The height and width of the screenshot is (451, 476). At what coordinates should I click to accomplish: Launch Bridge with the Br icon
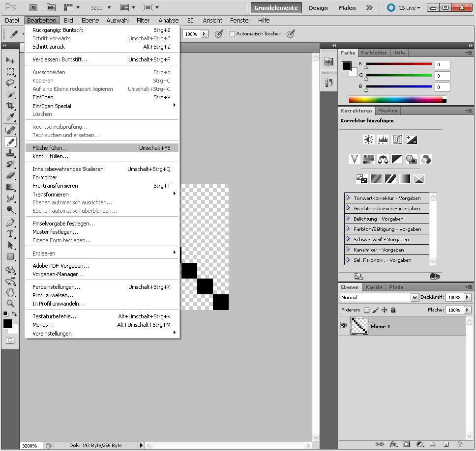pos(33,8)
